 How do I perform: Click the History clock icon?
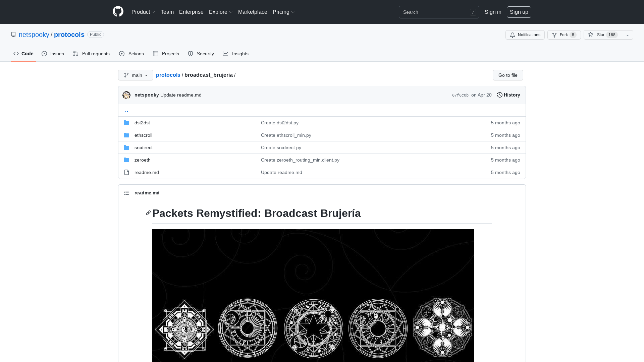point(500,95)
